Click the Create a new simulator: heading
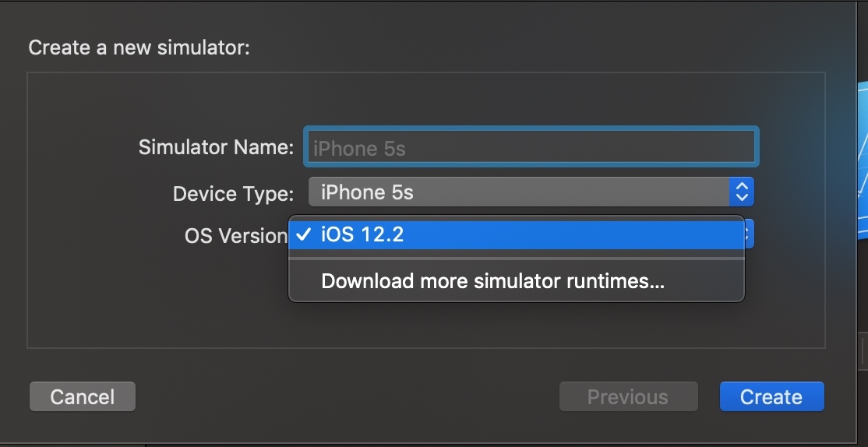Screen dimensions: 868x447 pos(139,48)
